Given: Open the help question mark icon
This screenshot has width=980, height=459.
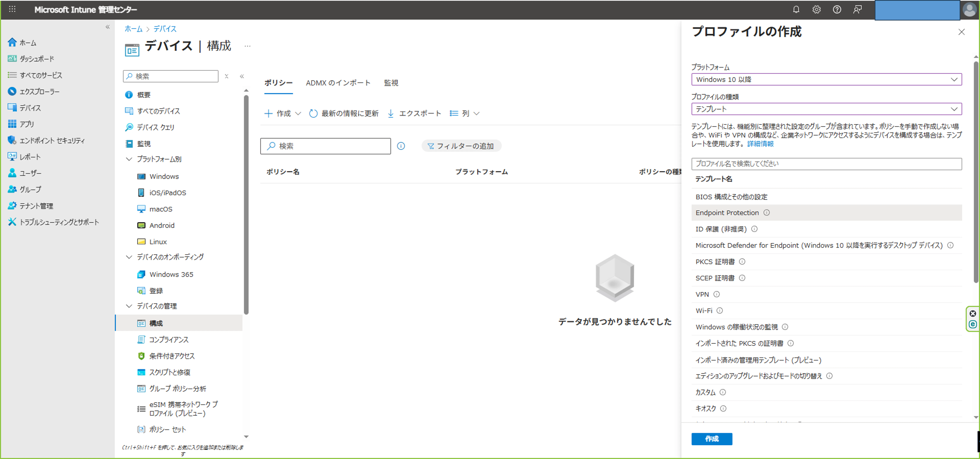Looking at the screenshot, I should (x=837, y=10).
